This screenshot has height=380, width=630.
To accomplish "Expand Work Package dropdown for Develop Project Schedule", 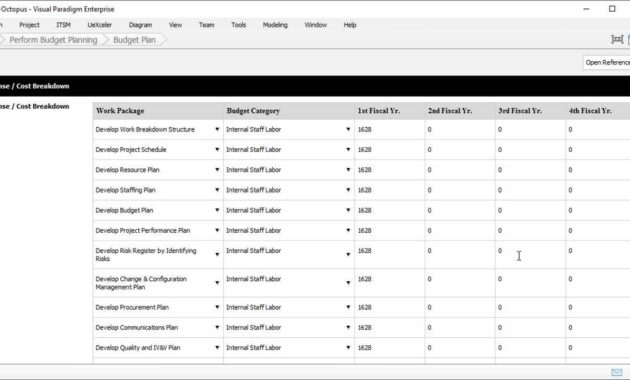I will pyautogui.click(x=217, y=149).
